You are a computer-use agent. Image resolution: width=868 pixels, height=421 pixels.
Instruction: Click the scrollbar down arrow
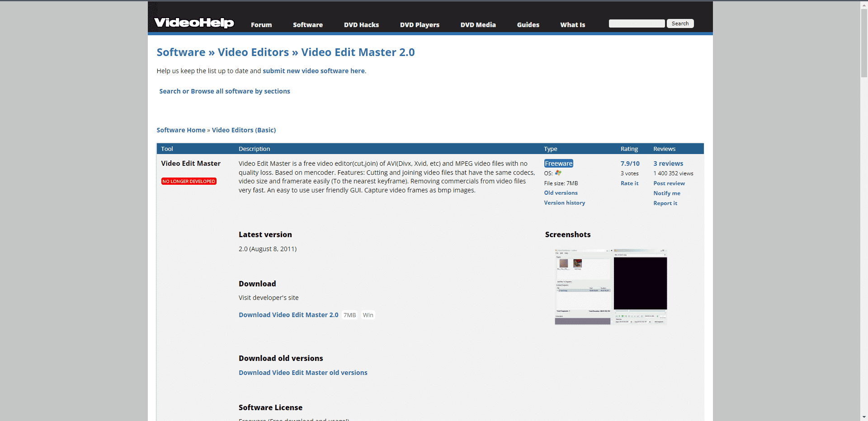[x=864, y=417]
